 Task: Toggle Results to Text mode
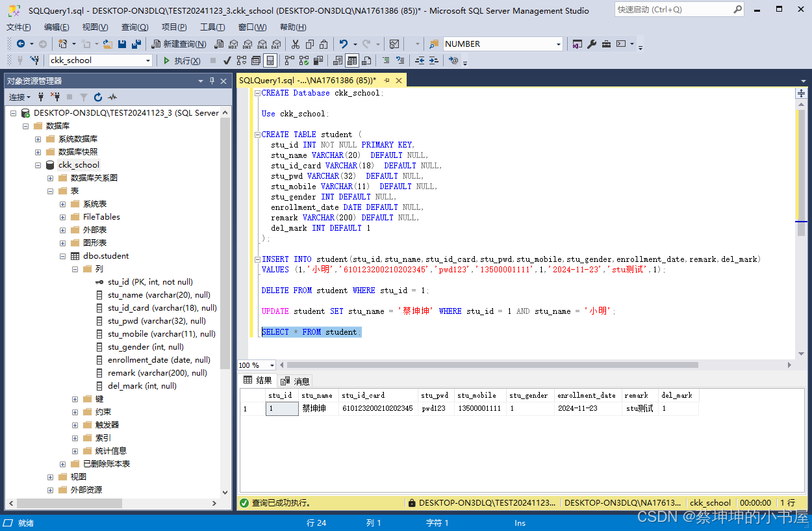coord(338,60)
